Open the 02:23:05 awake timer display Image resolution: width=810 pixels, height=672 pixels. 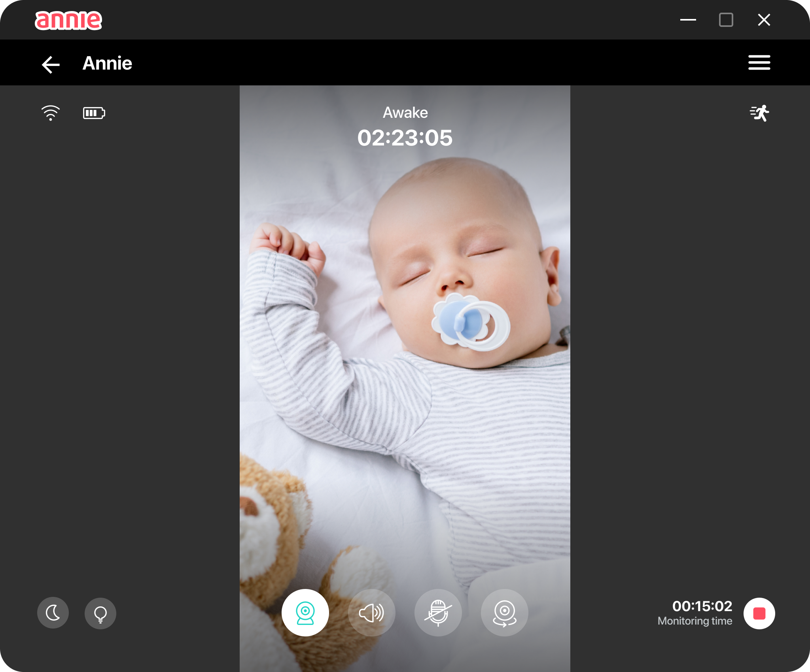pos(405,138)
